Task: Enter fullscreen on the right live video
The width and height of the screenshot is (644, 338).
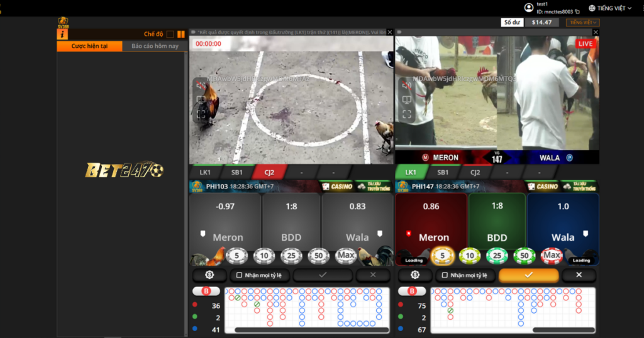Action: coord(407,114)
